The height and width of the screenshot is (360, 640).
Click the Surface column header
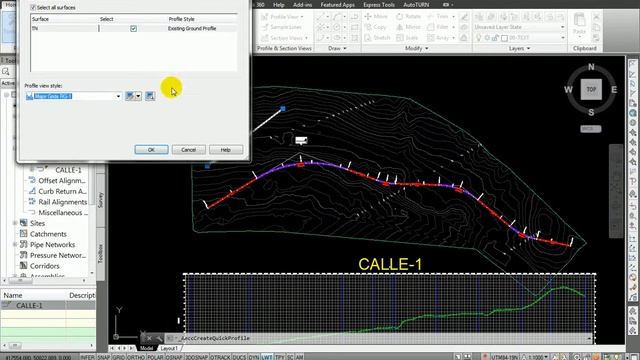40,19
